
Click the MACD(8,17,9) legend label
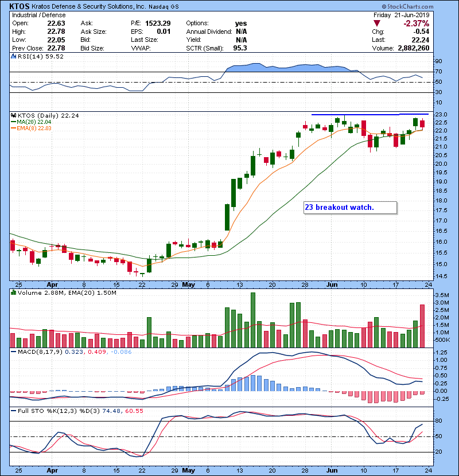40,352
